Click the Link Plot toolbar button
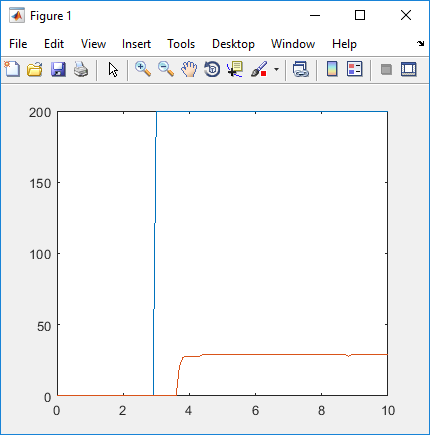This screenshot has width=430, height=435. (301, 69)
